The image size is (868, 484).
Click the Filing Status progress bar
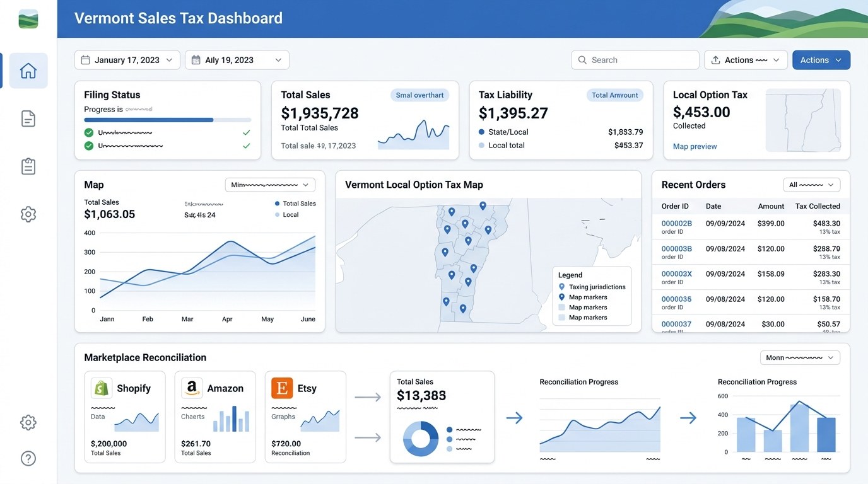point(168,120)
